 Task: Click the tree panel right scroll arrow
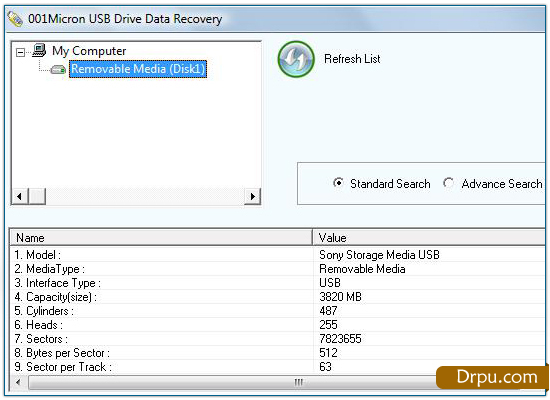[253, 196]
